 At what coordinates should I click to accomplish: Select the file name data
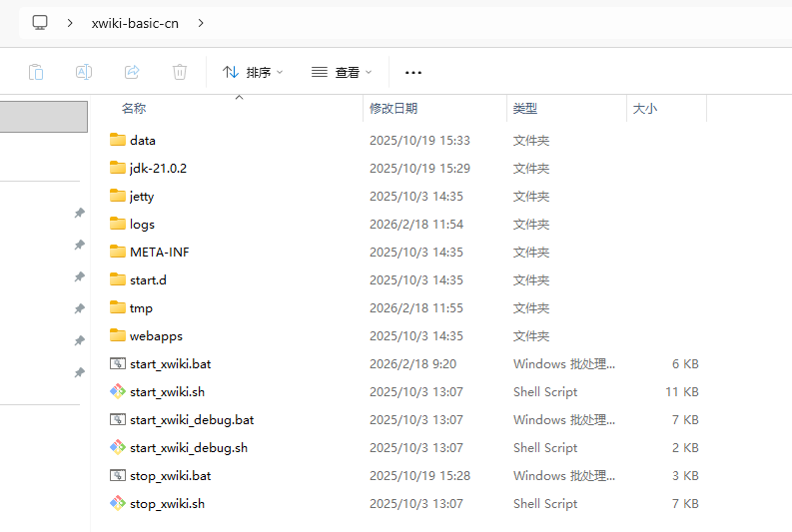tap(143, 141)
